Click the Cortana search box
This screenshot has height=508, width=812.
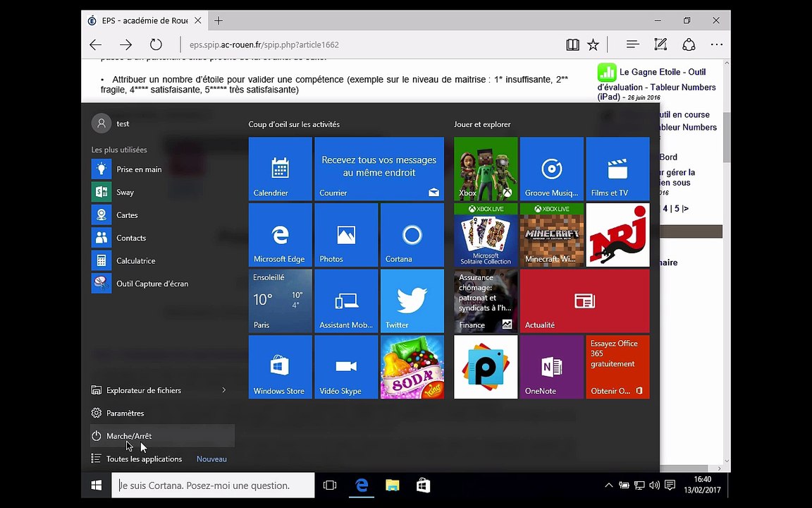click(213, 485)
